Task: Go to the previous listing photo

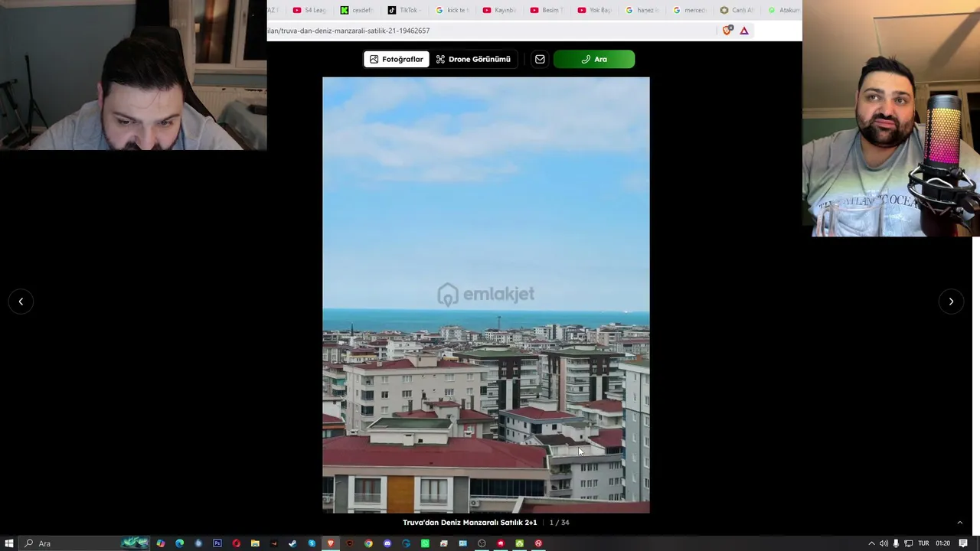Action: tap(21, 302)
